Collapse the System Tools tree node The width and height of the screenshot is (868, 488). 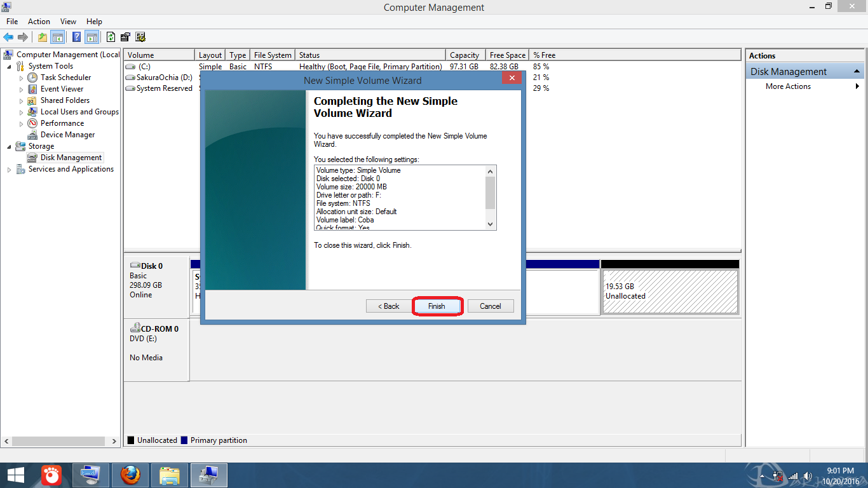coord(9,66)
